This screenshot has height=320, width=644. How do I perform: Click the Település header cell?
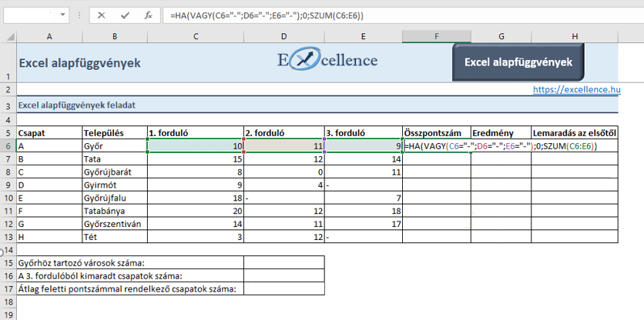tap(115, 133)
